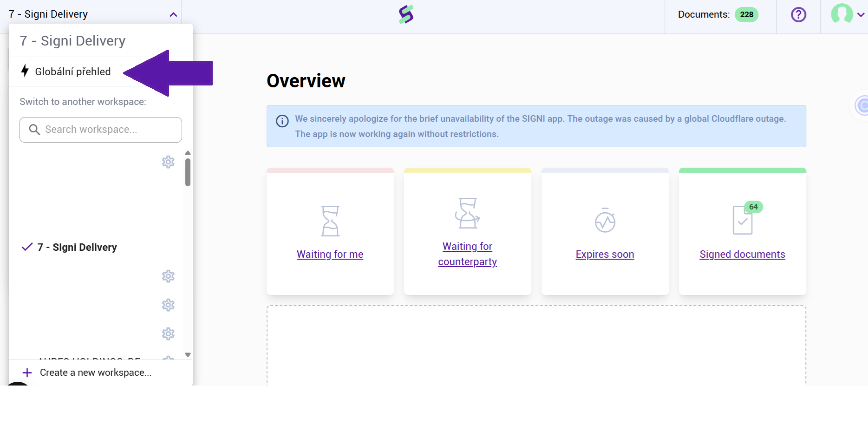Screen dimensions: 868x438
Task: Open the help question mark icon
Action: click(x=798, y=15)
